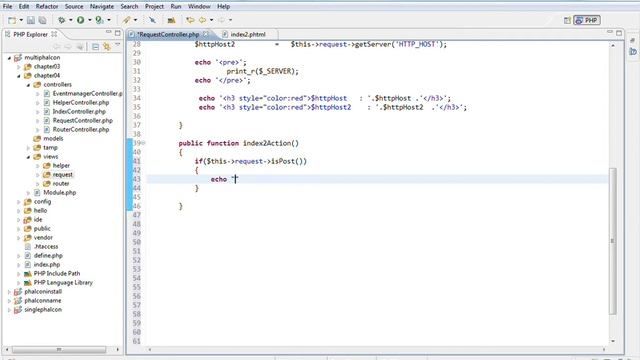Viewport: 640px width, 360px height.
Task: Open the New file dropdown arrow
Action: 21,20
